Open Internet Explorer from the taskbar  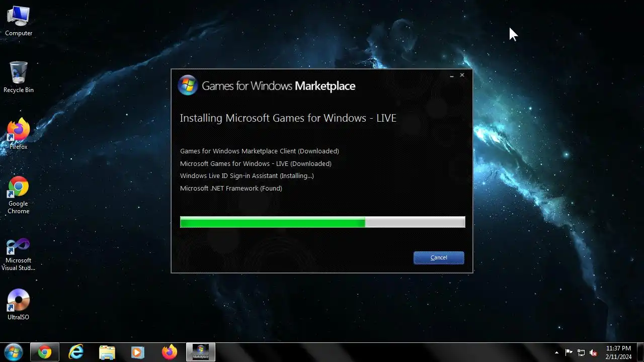pyautogui.click(x=76, y=352)
